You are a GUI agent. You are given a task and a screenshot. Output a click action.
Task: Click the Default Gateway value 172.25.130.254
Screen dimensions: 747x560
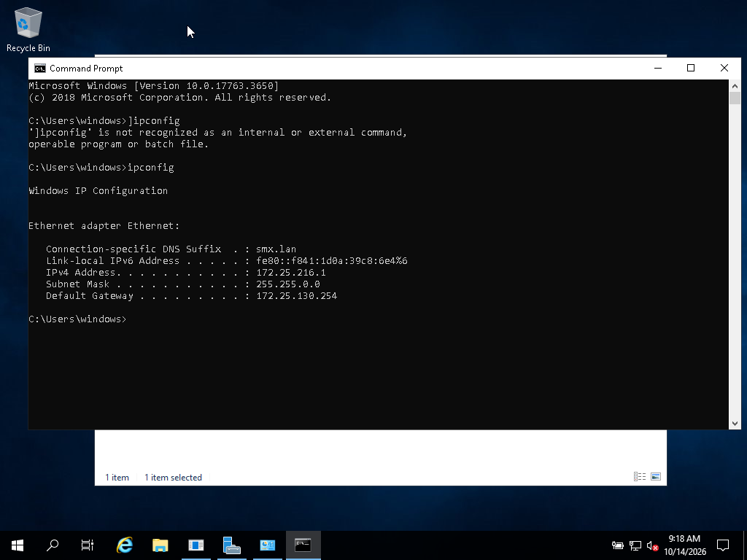click(x=296, y=296)
